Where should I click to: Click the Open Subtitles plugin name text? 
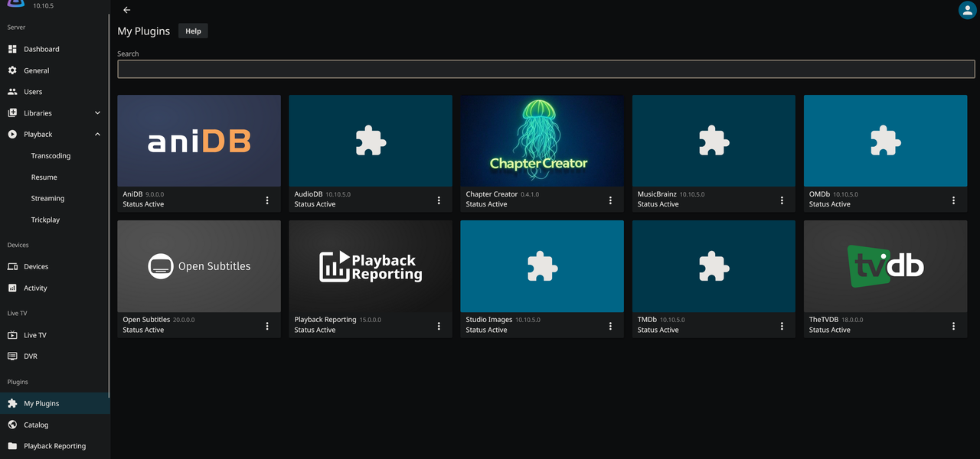coord(146,320)
